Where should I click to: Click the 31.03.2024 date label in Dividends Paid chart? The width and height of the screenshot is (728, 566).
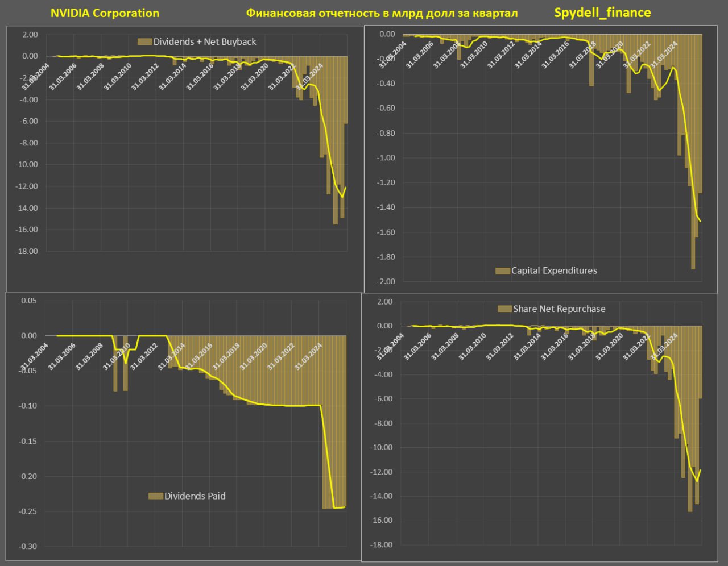pos(309,356)
